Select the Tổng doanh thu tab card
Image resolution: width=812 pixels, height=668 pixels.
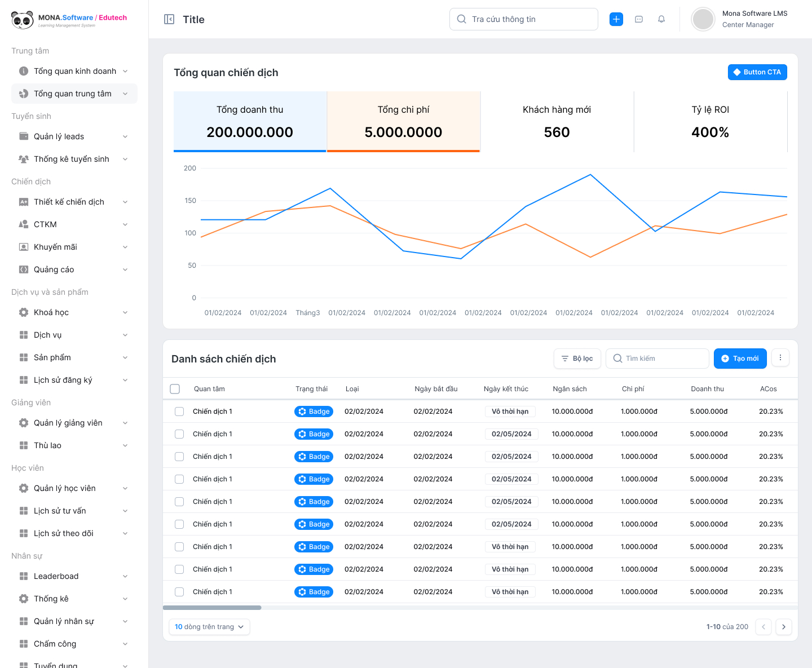tap(250, 121)
